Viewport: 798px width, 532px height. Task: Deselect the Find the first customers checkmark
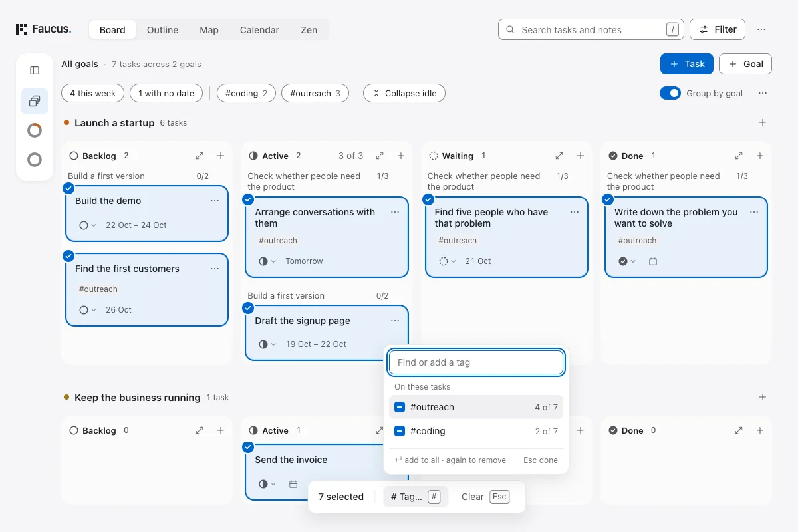tap(68, 256)
